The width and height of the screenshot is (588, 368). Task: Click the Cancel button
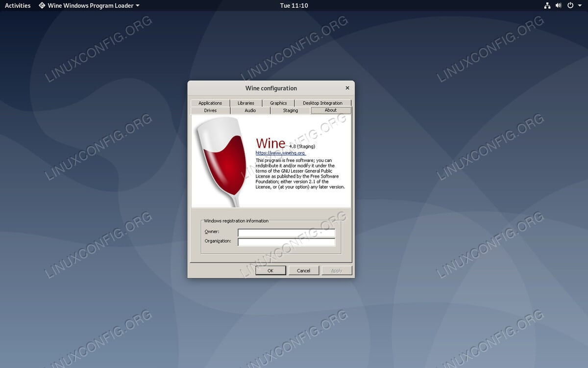tap(304, 270)
